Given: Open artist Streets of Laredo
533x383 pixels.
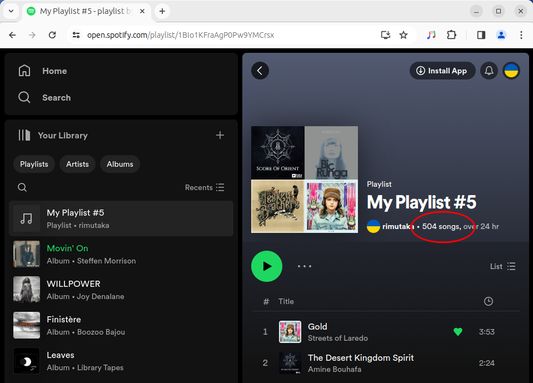Looking at the screenshot, I should (x=338, y=338).
